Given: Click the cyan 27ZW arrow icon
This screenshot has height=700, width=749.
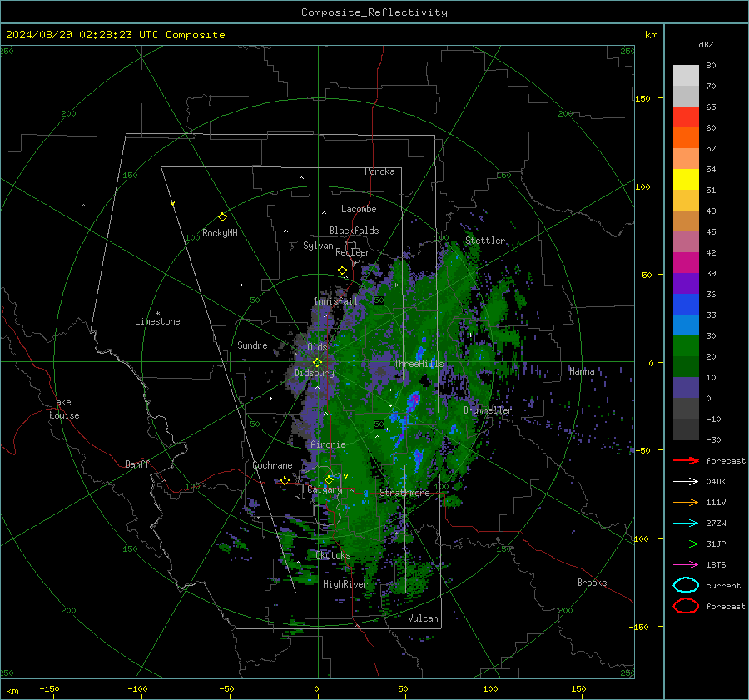Looking at the screenshot, I should 686,524.
